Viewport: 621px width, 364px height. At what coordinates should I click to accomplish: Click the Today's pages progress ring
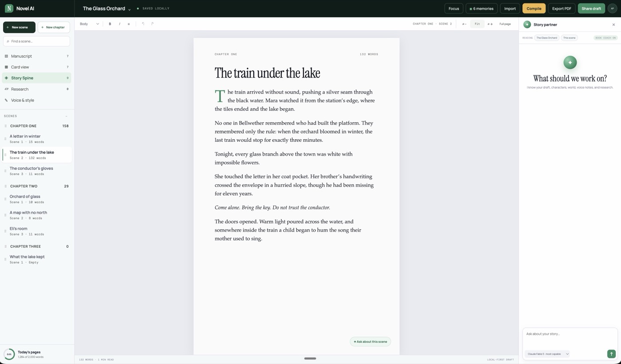9,354
